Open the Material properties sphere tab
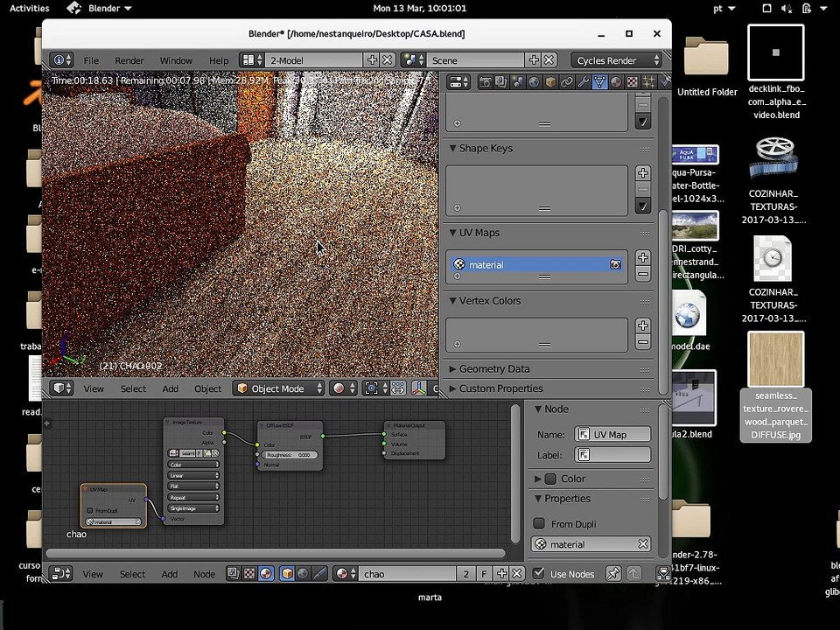This screenshot has width=840, height=630. [x=616, y=82]
